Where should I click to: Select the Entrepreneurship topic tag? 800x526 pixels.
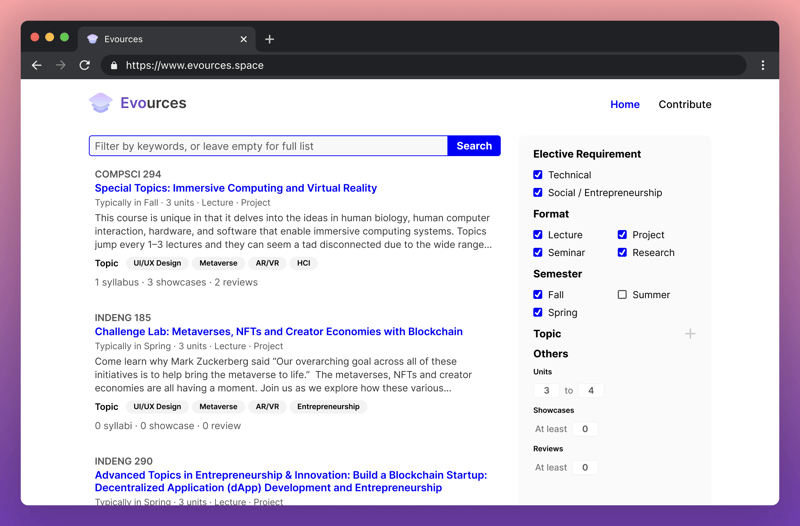click(328, 407)
